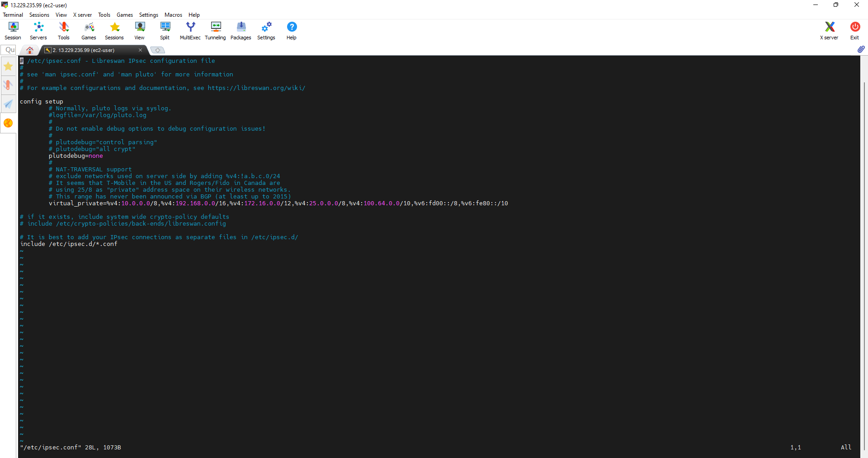Open the Tools toolbar icon

click(64, 31)
